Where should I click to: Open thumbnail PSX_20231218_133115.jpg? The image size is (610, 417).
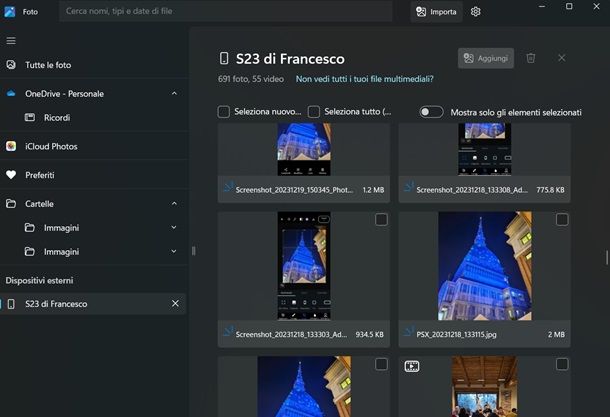click(x=485, y=266)
